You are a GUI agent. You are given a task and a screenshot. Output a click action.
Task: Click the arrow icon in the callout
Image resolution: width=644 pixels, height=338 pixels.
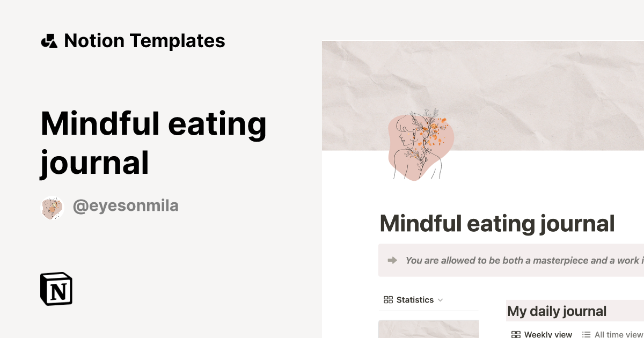coord(392,260)
